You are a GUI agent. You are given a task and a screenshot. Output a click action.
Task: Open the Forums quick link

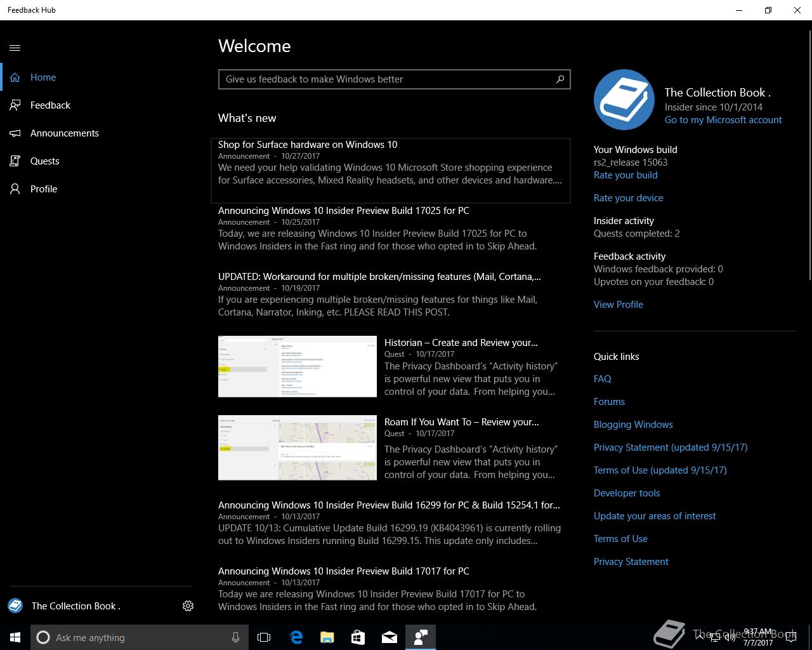pos(609,402)
